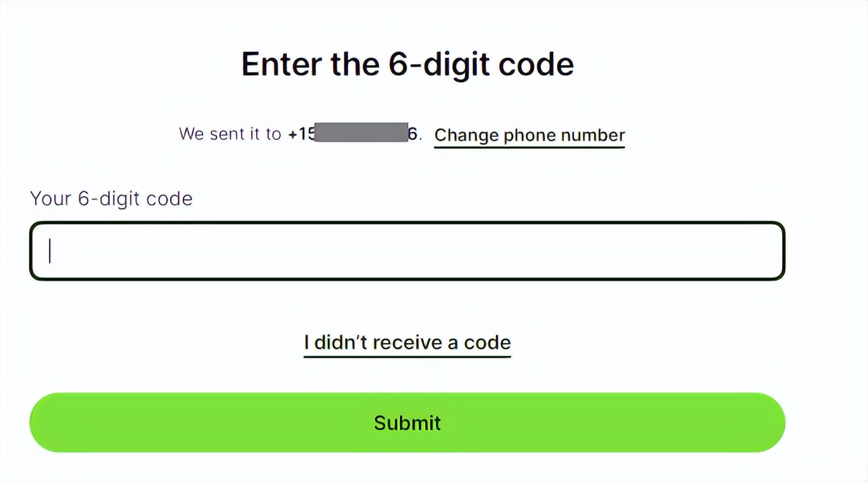Screen dimensions: 868x482
Task: Click the "Your 6-digit code" field label
Action: click(x=111, y=199)
